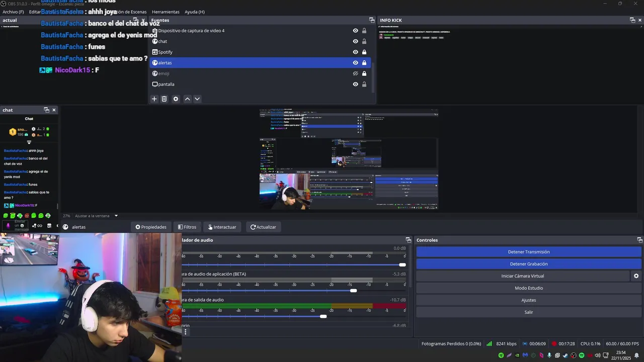Viewport: 644px width, 362px height.
Task: Hide the pantalla source
Action: (x=355, y=84)
